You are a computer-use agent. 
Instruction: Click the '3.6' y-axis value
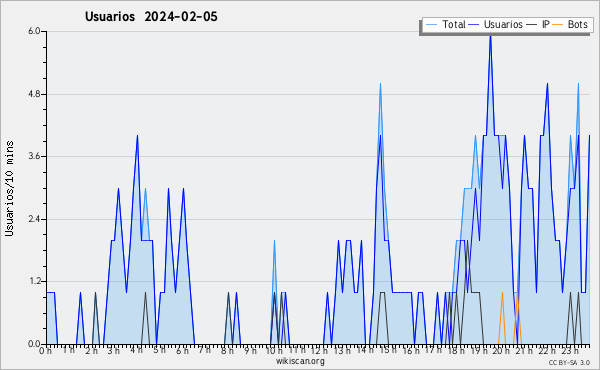click(x=34, y=156)
